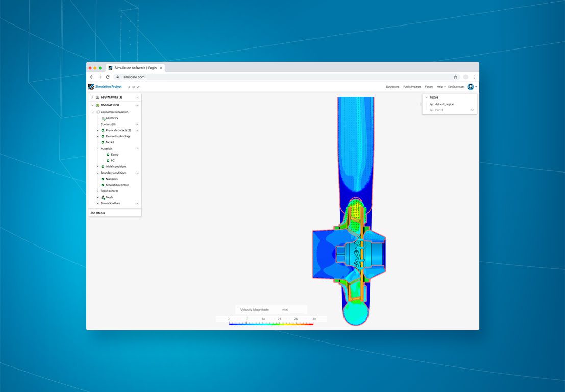Toggle visibility eye for Part 1
The width and height of the screenshot is (565, 392).
[x=472, y=110]
